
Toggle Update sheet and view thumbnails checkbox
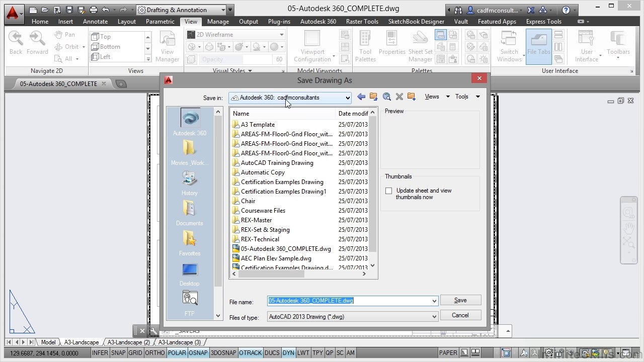pyautogui.click(x=388, y=191)
